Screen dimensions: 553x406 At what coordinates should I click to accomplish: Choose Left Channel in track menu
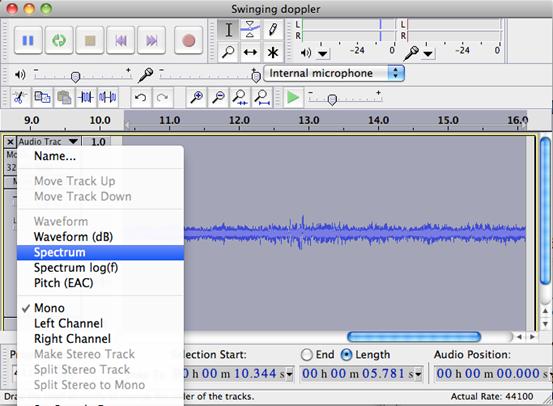(100, 323)
